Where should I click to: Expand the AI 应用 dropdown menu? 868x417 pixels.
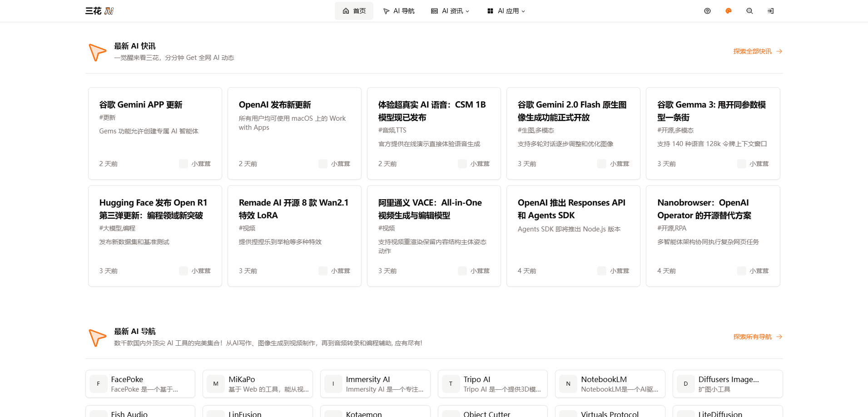(506, 11)
